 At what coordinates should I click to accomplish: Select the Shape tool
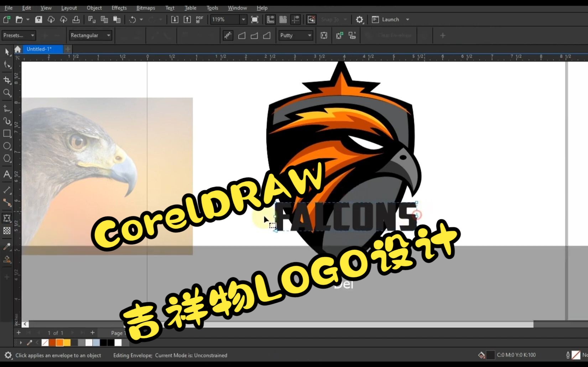(x=7, y=65)
